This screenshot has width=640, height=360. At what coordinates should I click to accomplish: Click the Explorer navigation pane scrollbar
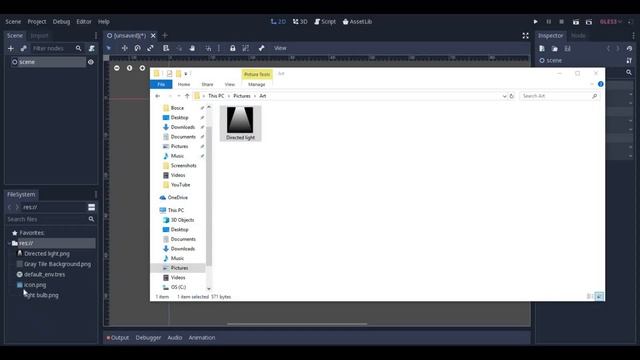pos(209,196)
